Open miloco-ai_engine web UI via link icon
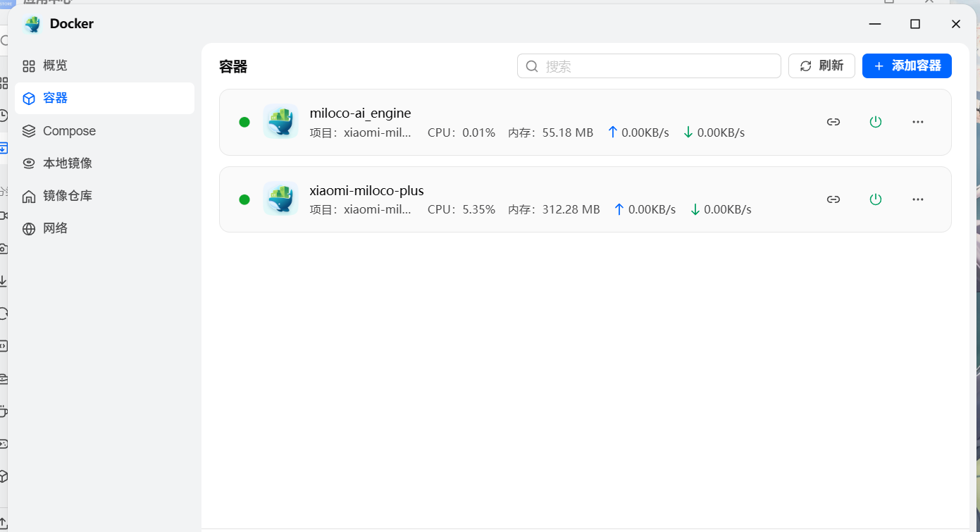The image size is (980, 532). [833, 121]
